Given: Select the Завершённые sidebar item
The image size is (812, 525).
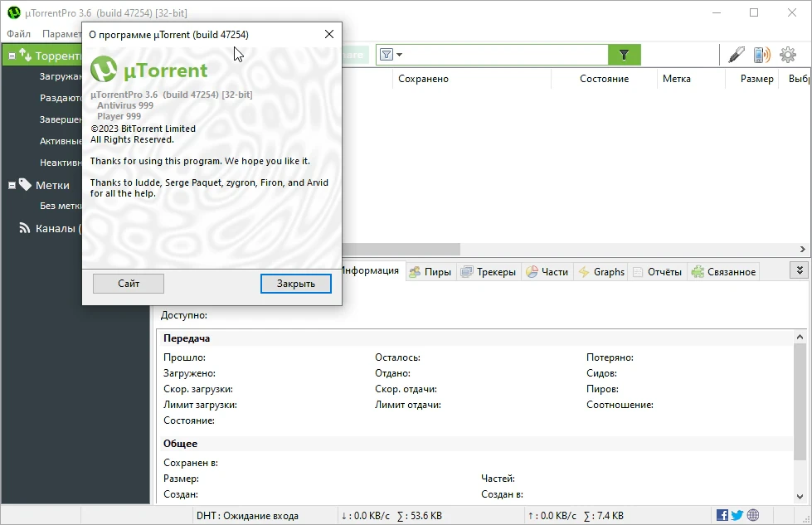Looking at the screenshot, I should [61, 119].
